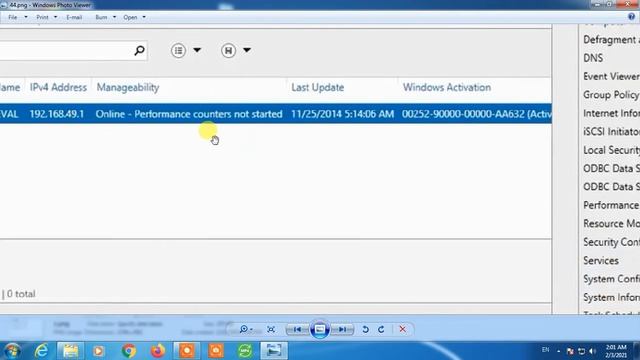Sort by the Last Update column header
Image resolution: width=640 pixels, height=360 pixels.
[x=318, y=87]
